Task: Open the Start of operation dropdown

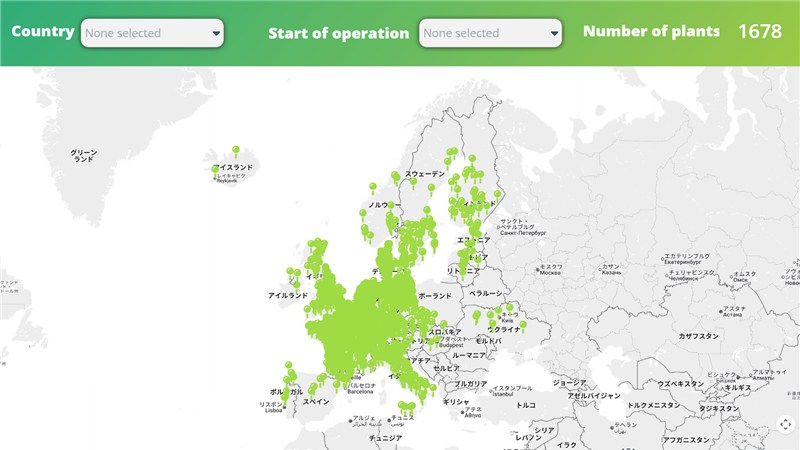Action: click(490, 33)
